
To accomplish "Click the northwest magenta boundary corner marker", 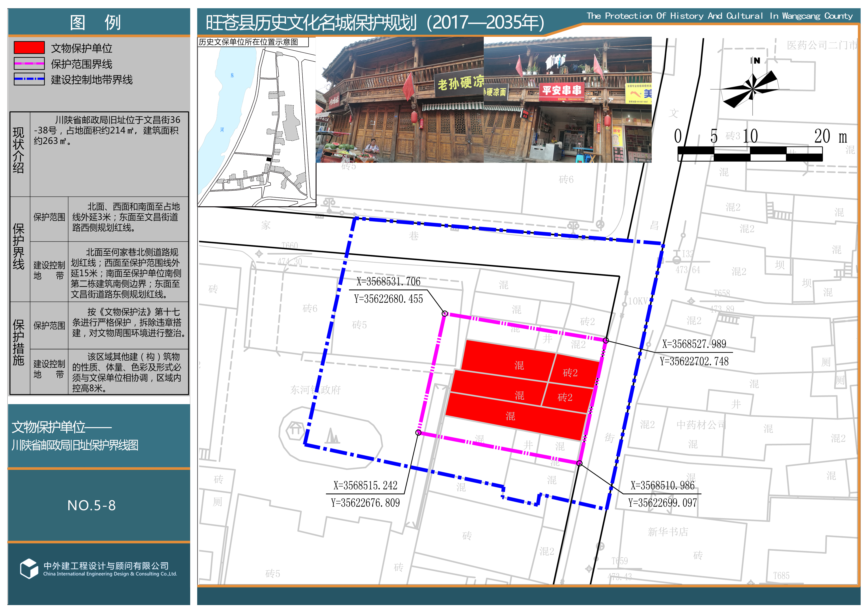I will tap(445, 313).
